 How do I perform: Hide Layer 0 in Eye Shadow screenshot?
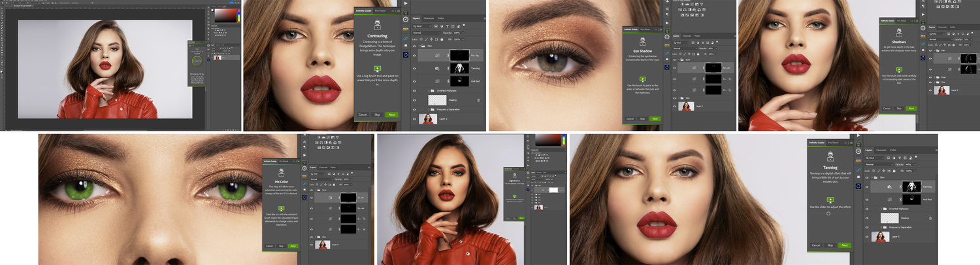[674, 106]
